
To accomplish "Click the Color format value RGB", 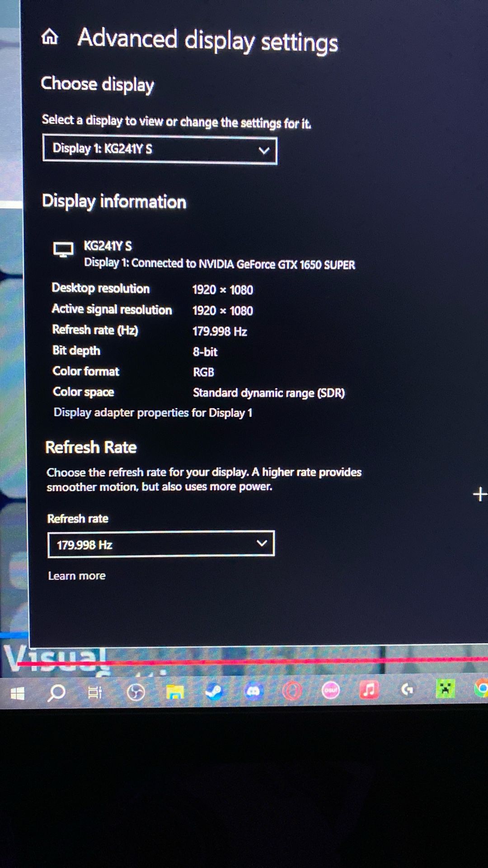I will pyautogui.click(x=203, y=372).
